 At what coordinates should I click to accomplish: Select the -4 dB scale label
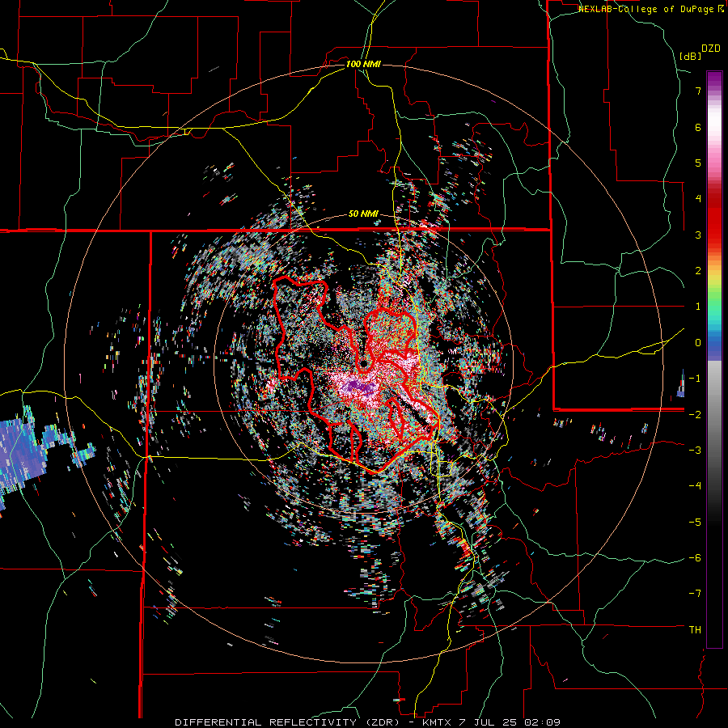pos(695,486)
